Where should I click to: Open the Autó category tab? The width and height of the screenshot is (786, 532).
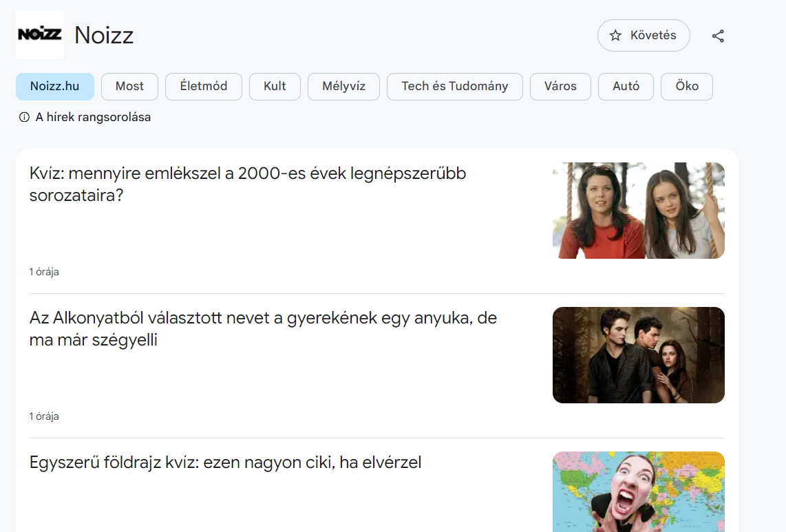point(626,87)
